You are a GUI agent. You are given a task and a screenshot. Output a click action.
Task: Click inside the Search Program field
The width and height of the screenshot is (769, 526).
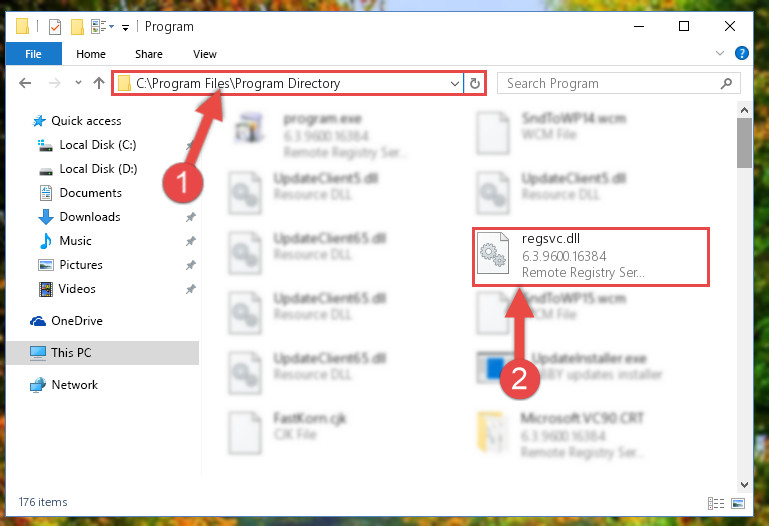[x=610, y=83]
